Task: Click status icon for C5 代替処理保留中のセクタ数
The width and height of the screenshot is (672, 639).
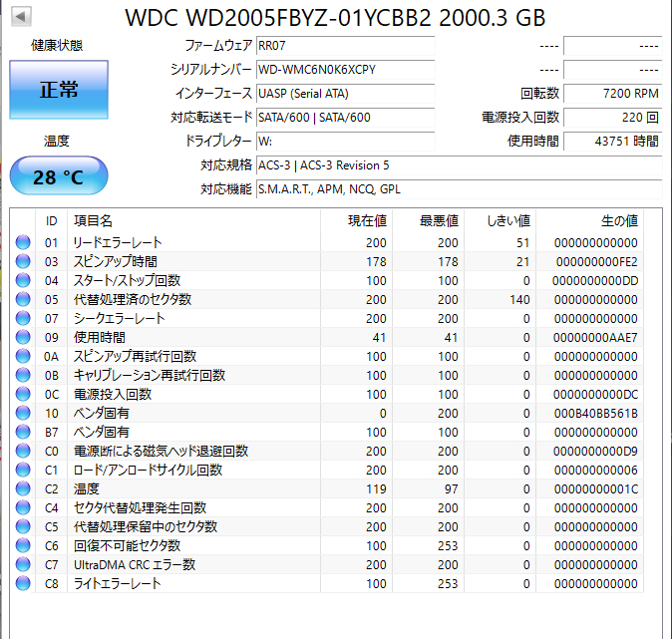Action: 23,526
